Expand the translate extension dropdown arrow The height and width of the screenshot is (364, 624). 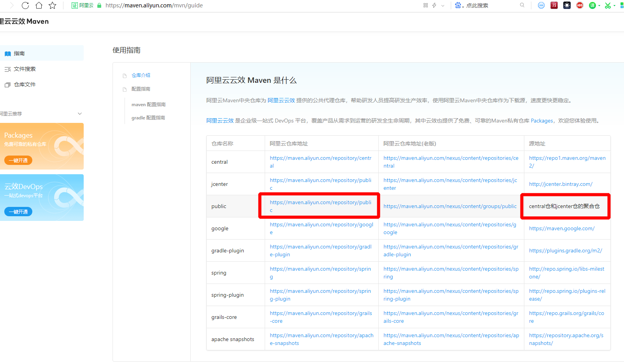click(599, 5)
